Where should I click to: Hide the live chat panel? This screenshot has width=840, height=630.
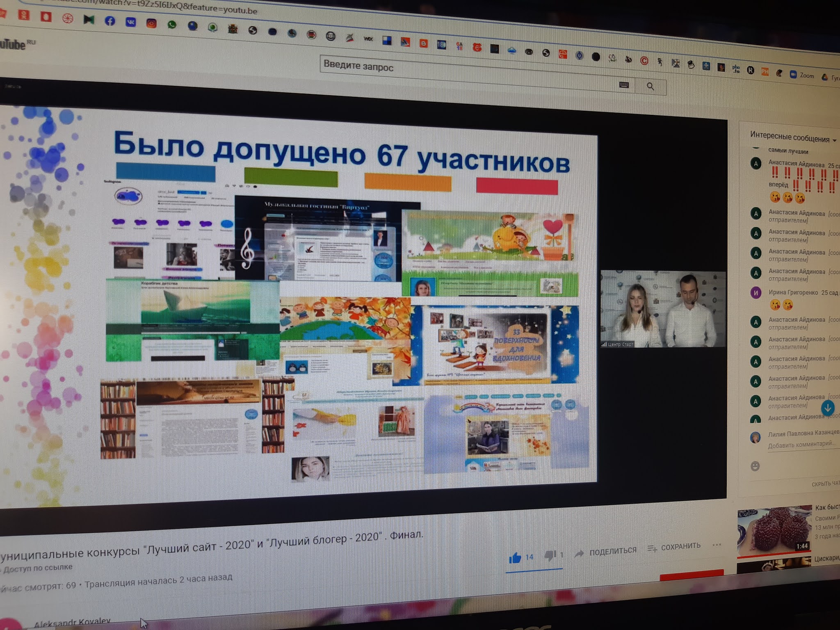pos(825,484)
